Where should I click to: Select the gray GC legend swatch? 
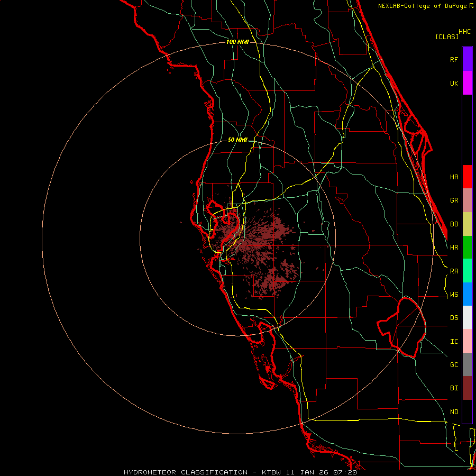467,364
